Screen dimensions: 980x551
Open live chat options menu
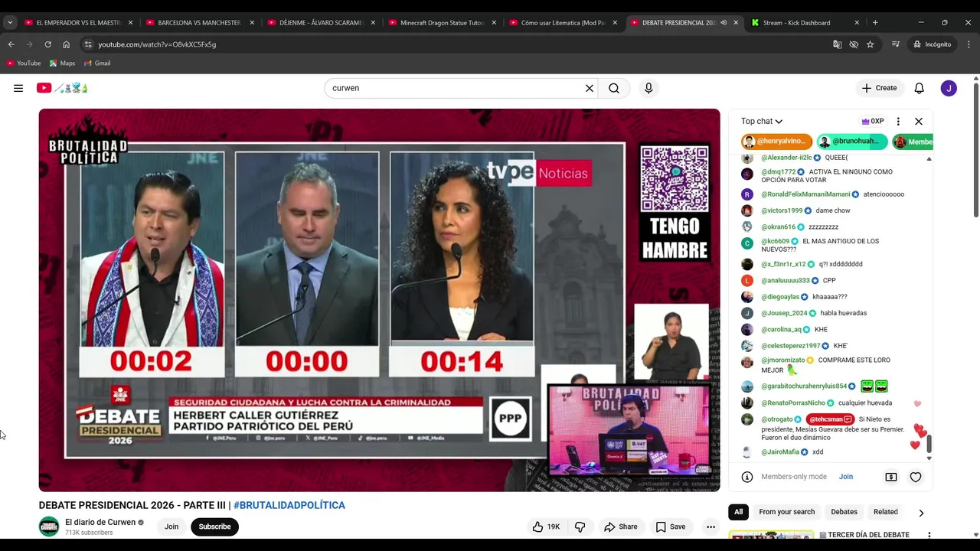point(898,121)
